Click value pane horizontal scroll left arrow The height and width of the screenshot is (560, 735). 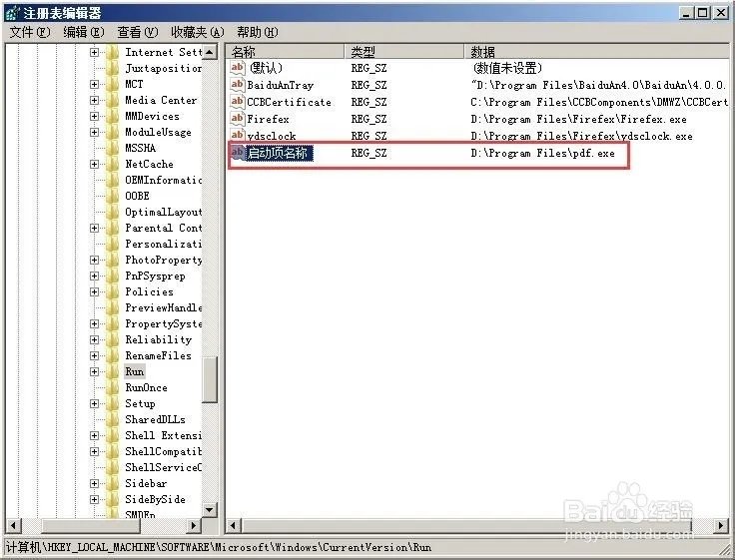[x=234, y=525]
